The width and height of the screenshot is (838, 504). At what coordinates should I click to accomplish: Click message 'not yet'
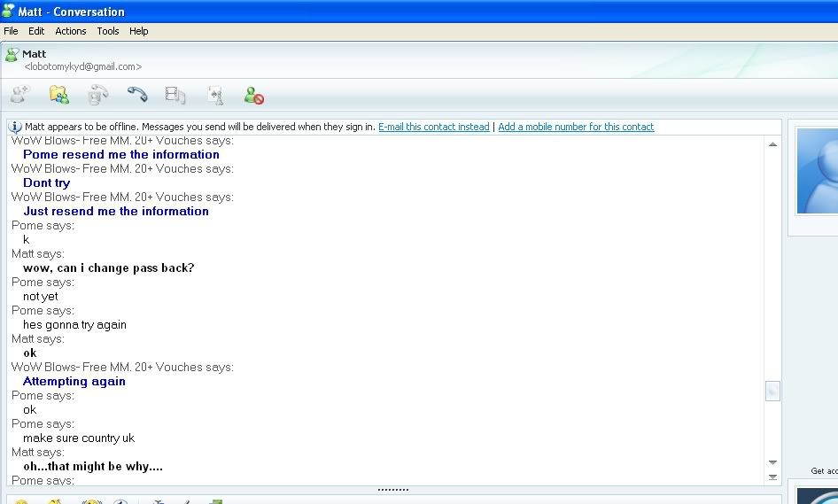[x=41, y=296]
